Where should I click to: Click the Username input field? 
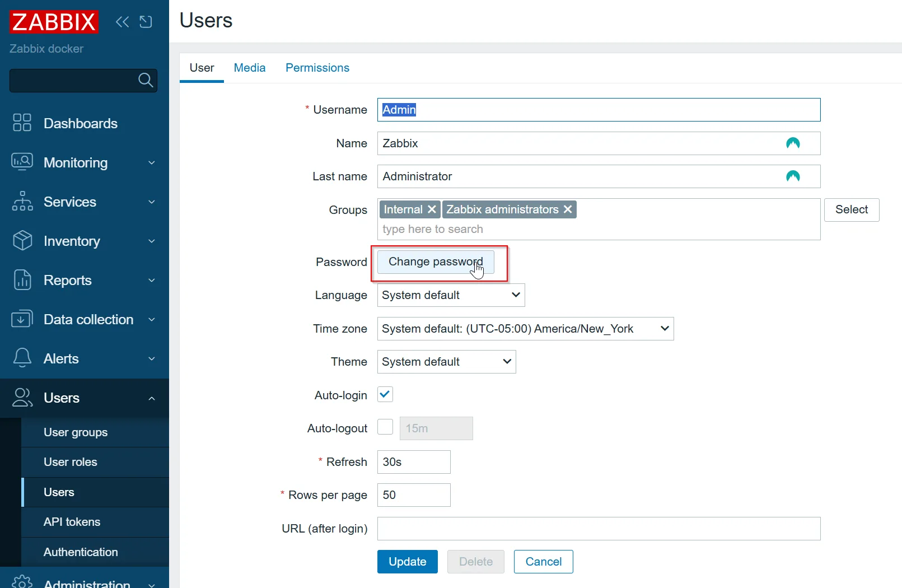coord(599,110)
